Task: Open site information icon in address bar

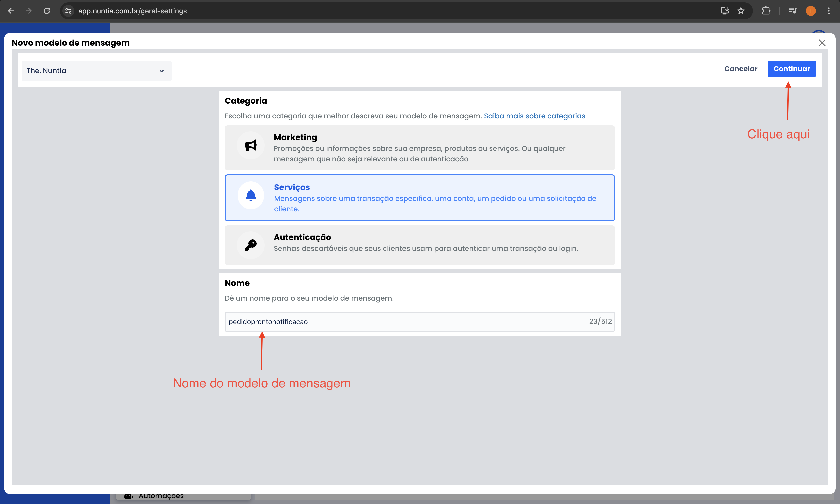Action: click(x=68, y=11)
